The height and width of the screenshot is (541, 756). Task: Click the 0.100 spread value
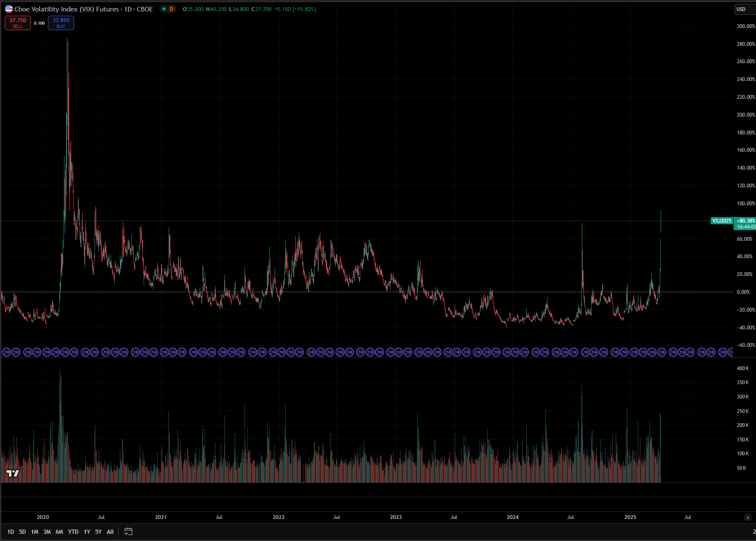point(39,23)
